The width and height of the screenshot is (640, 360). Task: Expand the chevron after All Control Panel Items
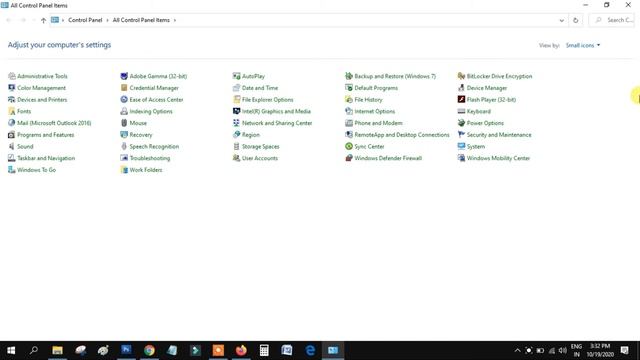[175, 20]
